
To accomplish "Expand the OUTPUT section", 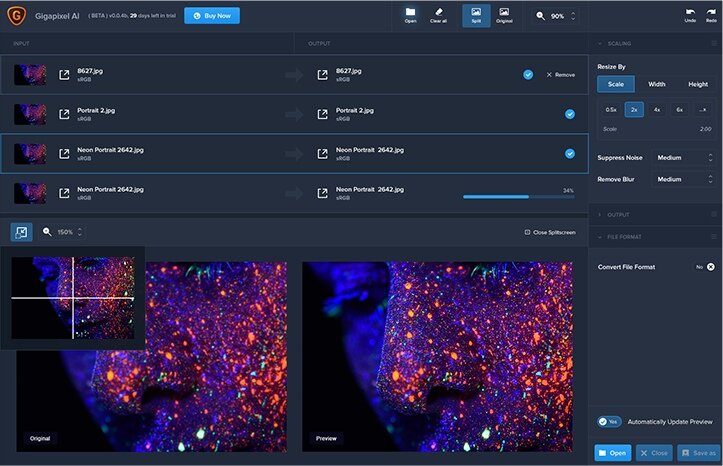I will tap(600, 215).
